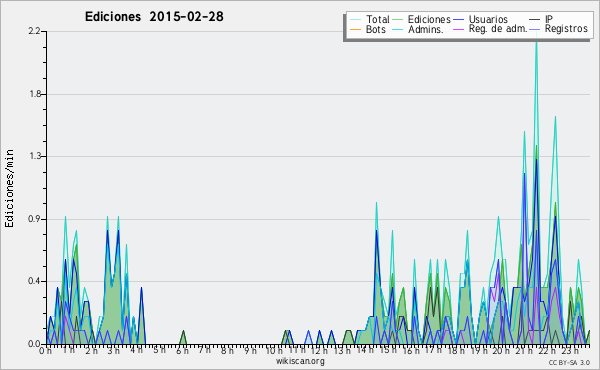Click the 6 h tick label
The image size is (600, 370).
click(182, 351)
